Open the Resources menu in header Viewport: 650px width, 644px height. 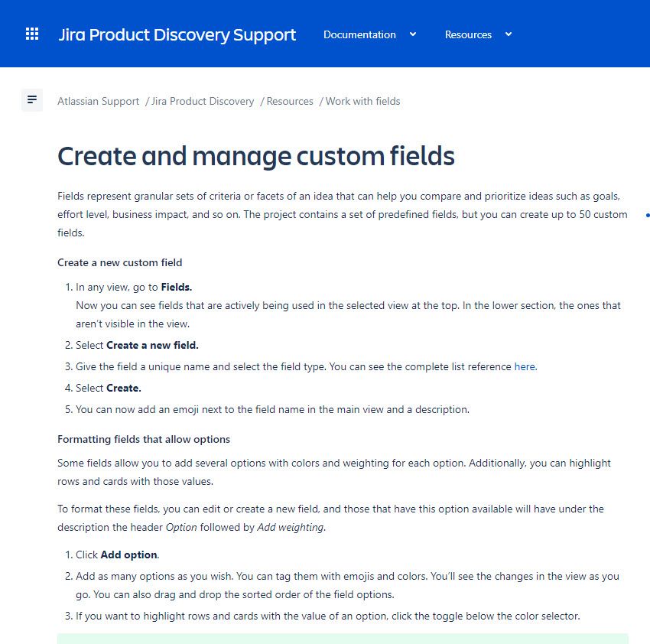coord(468,34)
